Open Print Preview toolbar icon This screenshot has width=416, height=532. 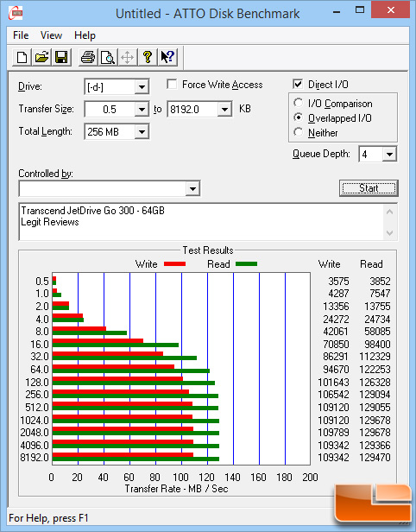click(108, 57)
